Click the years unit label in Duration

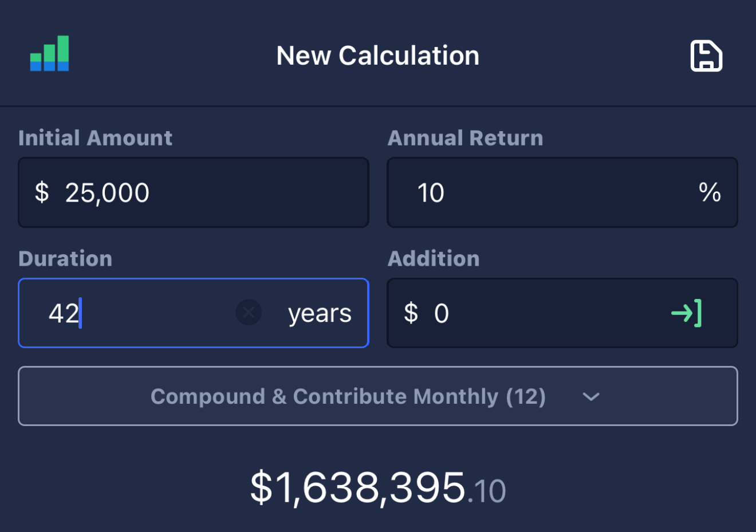320,314
